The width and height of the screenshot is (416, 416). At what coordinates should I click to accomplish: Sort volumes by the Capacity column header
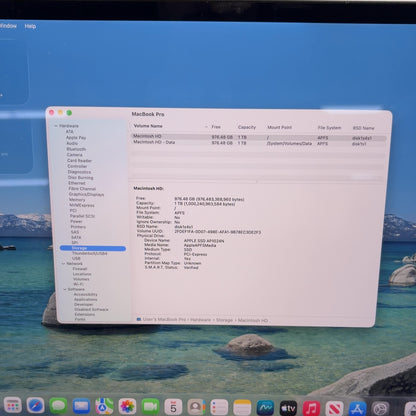tap(247, 127)
